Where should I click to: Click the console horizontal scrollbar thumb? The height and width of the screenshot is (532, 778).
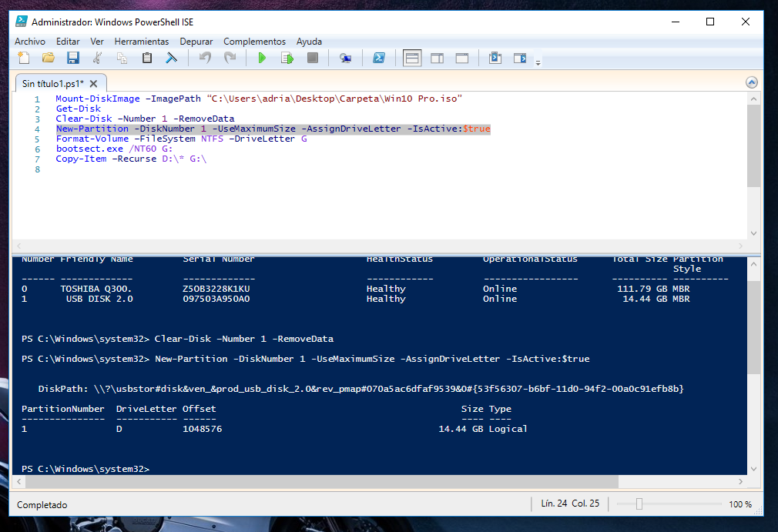(321, 481)
